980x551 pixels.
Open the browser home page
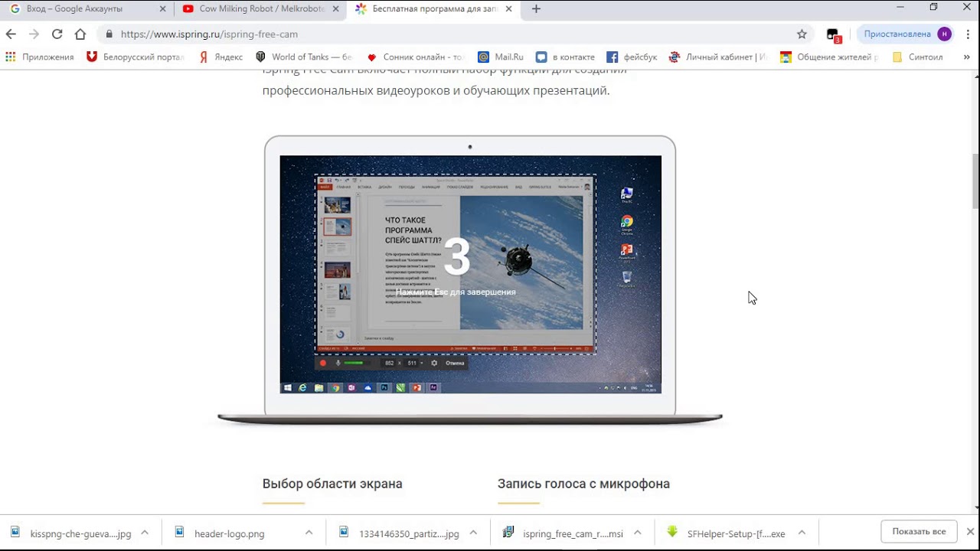click(80, 34)
